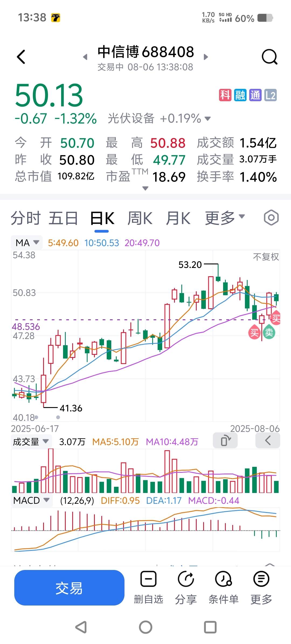291x644 pixels.
Task: Tap the current price 50.13
Action: pos(49,95)
